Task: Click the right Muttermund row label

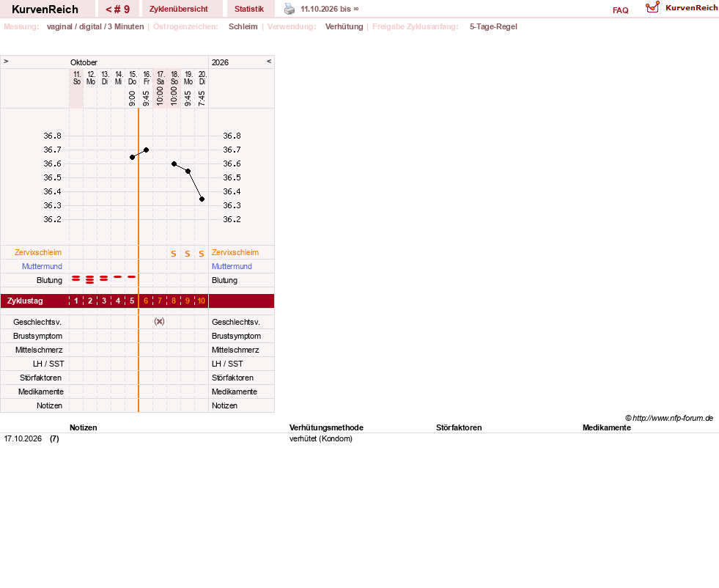Action: tap(232, 266)
